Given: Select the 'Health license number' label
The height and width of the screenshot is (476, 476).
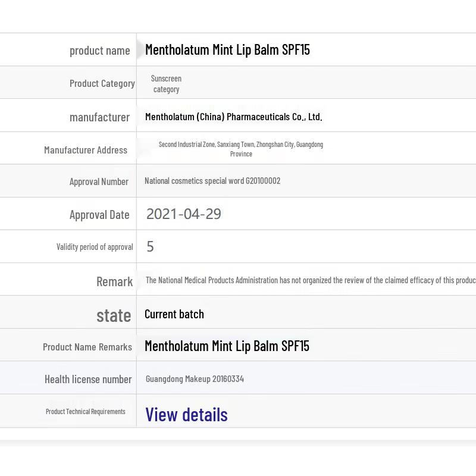Looking at the screenshot, I should [x=88, y=380].
